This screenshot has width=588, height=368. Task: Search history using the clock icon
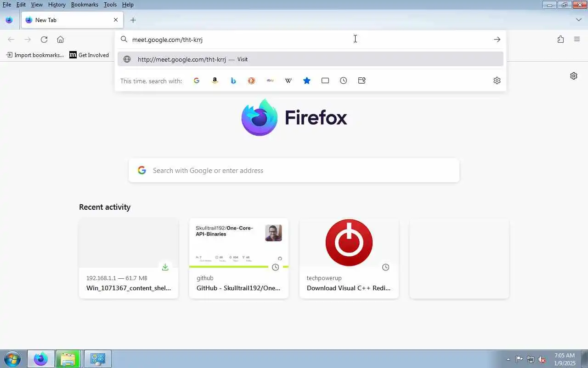click(344, 80)
